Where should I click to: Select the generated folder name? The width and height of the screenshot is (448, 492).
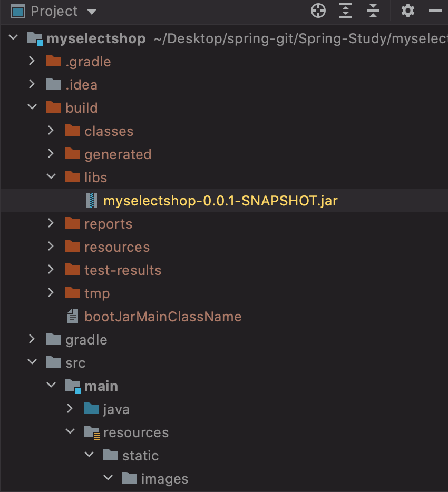point(118,155)
